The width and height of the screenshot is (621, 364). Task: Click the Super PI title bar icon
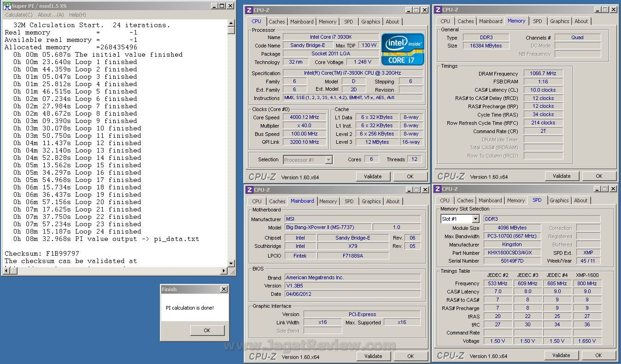(x=6, y=6)
